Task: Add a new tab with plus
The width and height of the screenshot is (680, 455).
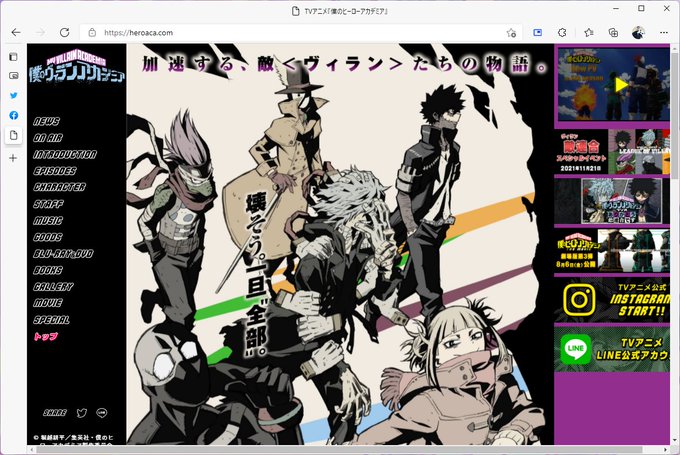Action: point(13,158)
